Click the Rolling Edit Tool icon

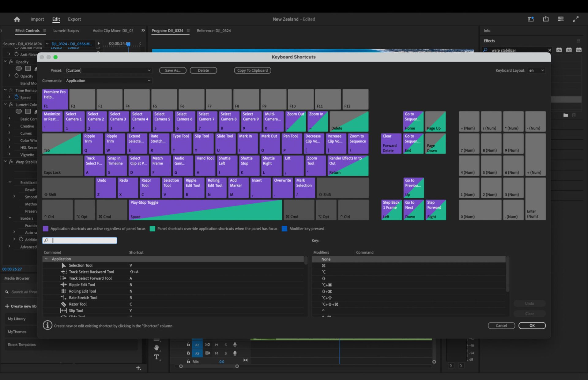coord(64,291)
